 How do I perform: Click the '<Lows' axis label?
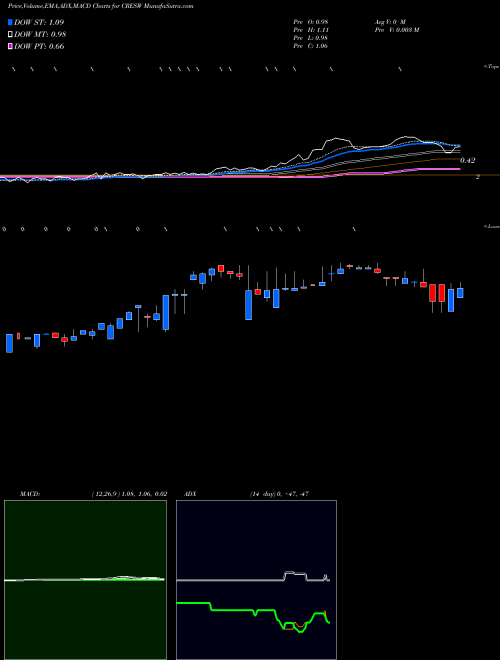pyautogui.click(x=492, y=226)
